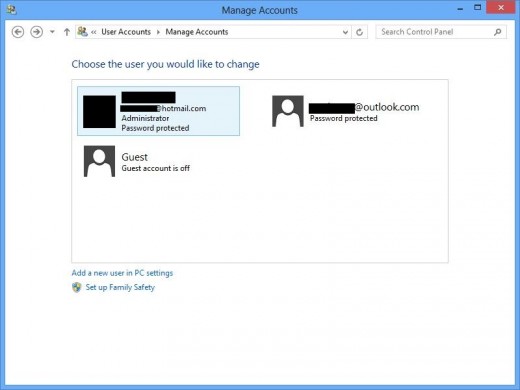Open Set up Family Safety link

(x=120, y=287)
